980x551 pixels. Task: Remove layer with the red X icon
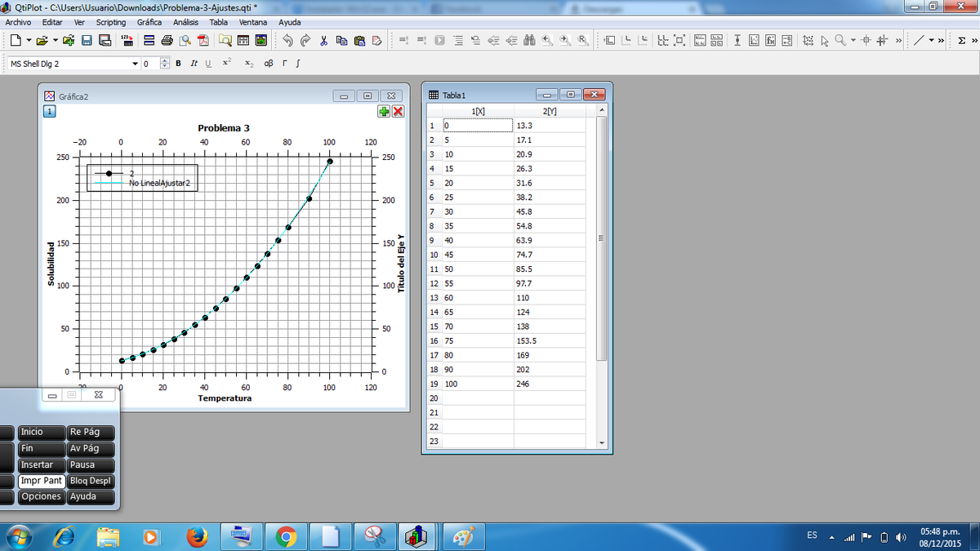(x=399, y=112)
